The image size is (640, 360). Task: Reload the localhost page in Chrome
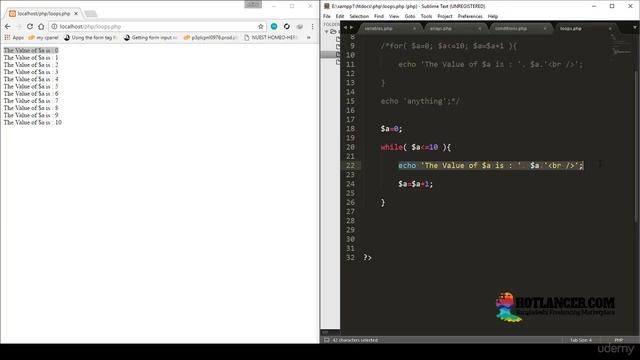click(x=29, y=27)
